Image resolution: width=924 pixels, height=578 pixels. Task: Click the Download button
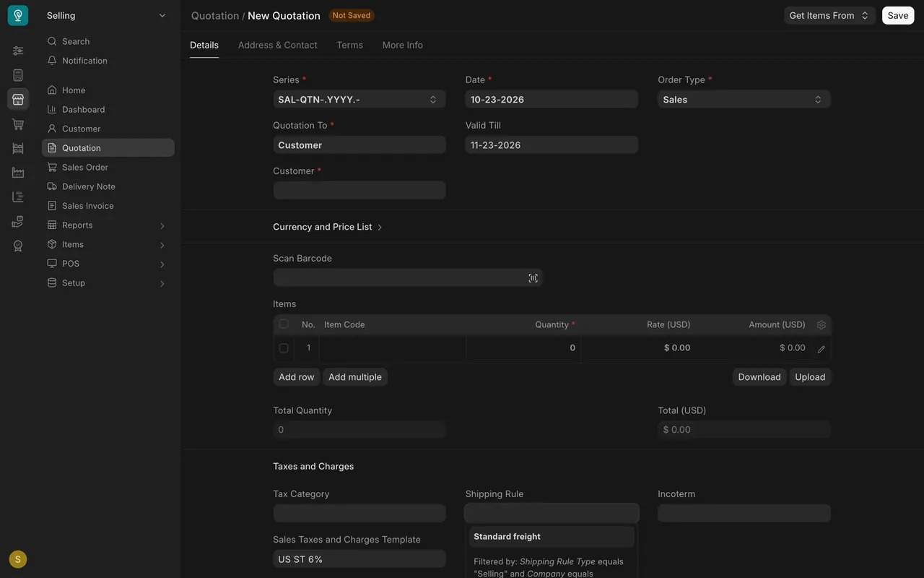coord(759,377)
